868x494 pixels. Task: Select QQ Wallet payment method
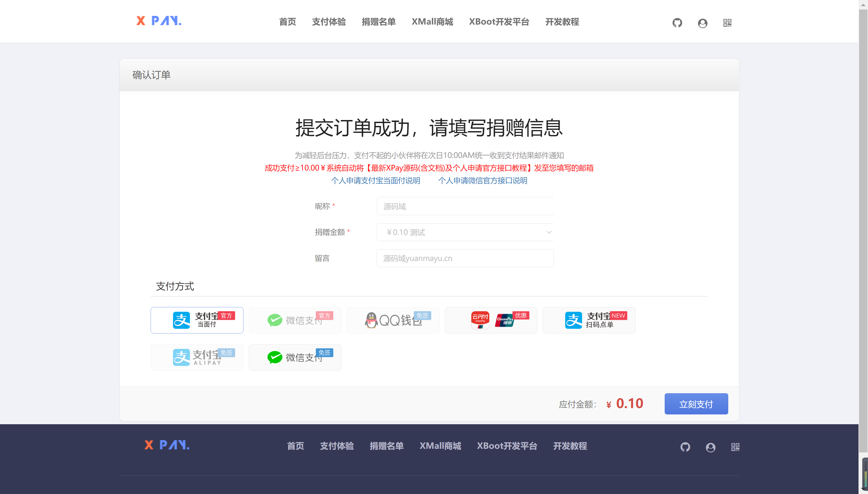pos(393,320)
